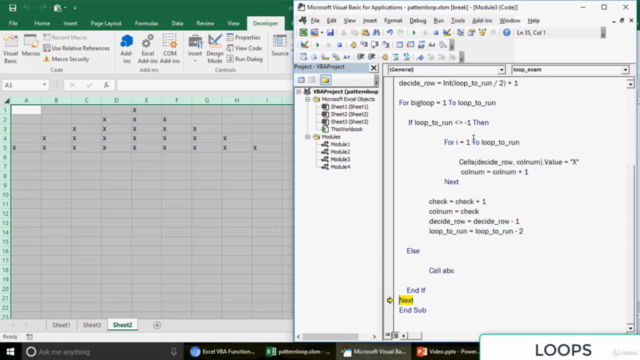The width and height of the screenshot is (640, 360).
Task: Open Properties Window icon in VBA toolbar
Action: pyautogui.click(x=471, y=33)
